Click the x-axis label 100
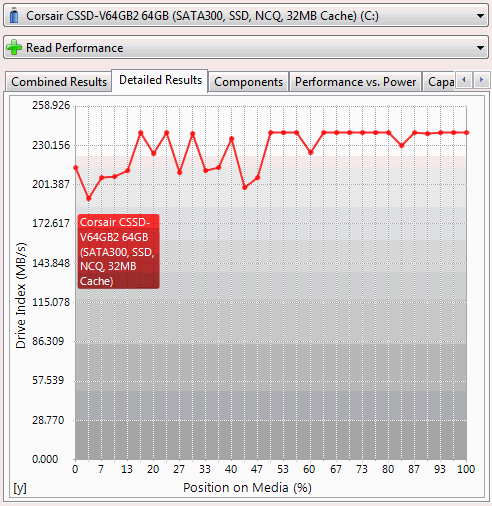Image resolution: width=492 pixels, height=506 pixels. [466, 469]
